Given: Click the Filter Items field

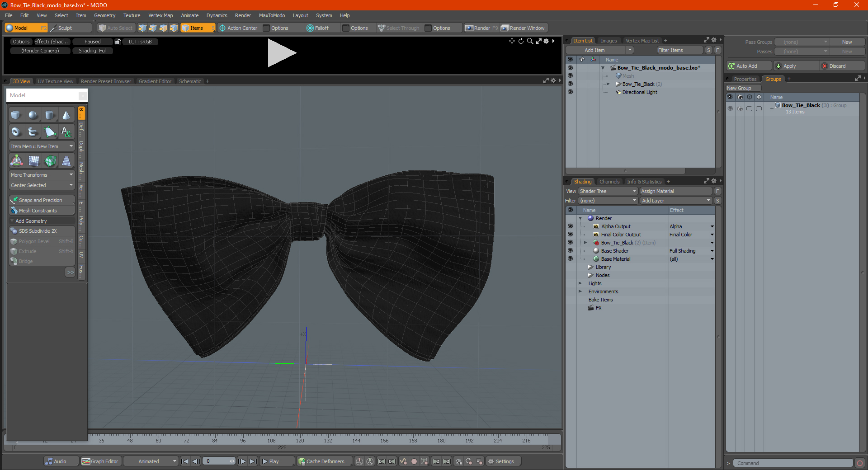Looking at the screenshot, I should (679, 50).
